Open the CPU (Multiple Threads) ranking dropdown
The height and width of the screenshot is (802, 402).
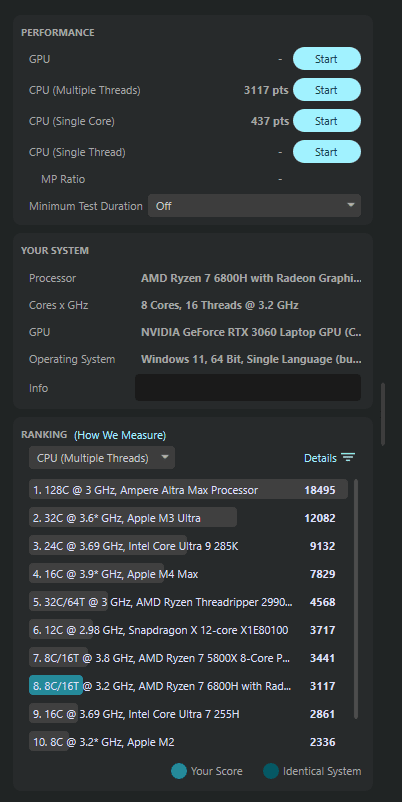pos(102,458)
